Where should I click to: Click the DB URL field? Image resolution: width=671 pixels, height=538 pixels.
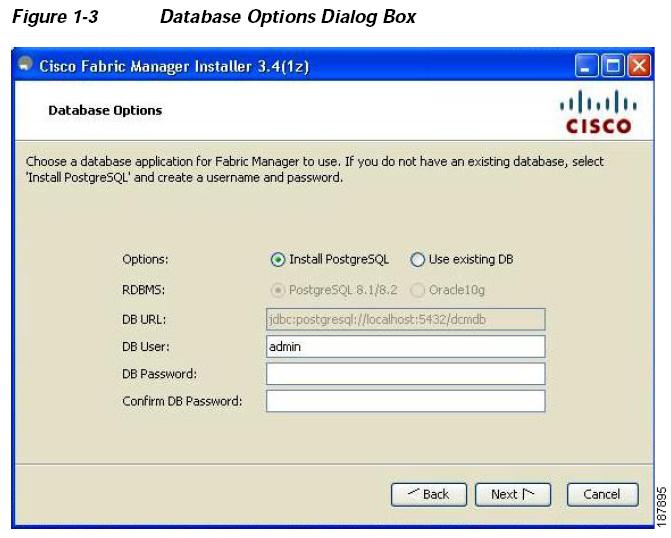tap(406, 319)
